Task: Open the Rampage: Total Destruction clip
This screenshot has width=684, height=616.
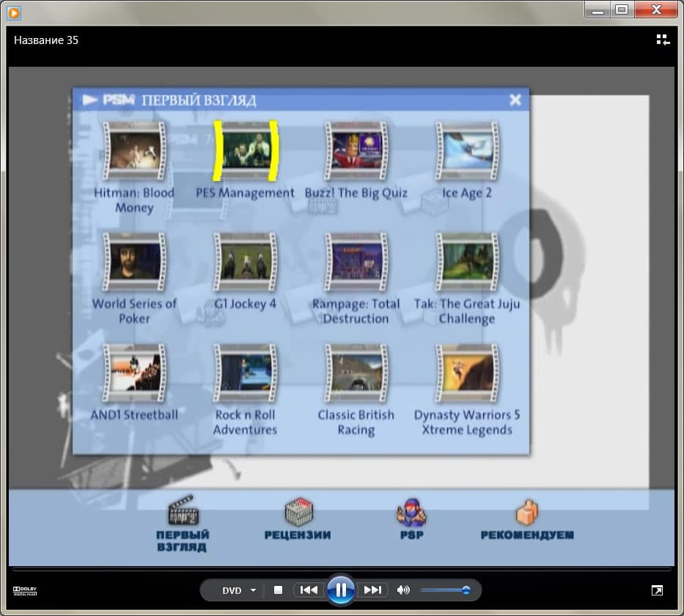Action: (356, 262)
